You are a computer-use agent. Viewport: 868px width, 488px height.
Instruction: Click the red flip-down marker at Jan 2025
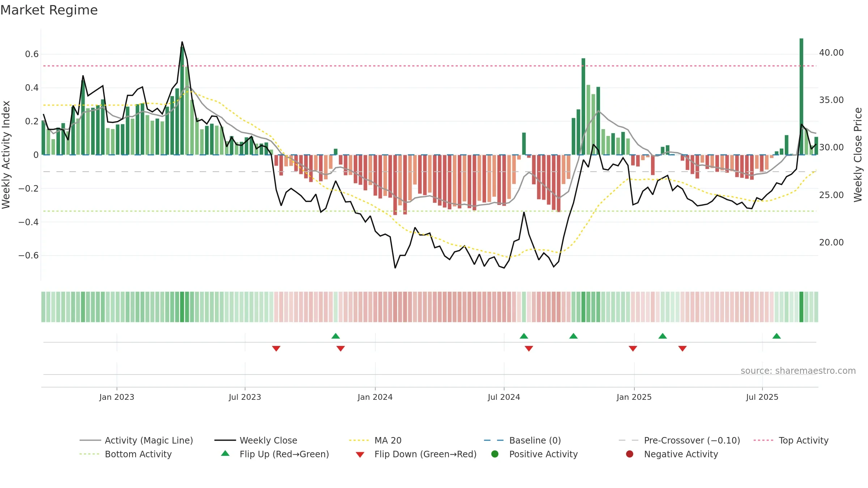tap(633, 348)
